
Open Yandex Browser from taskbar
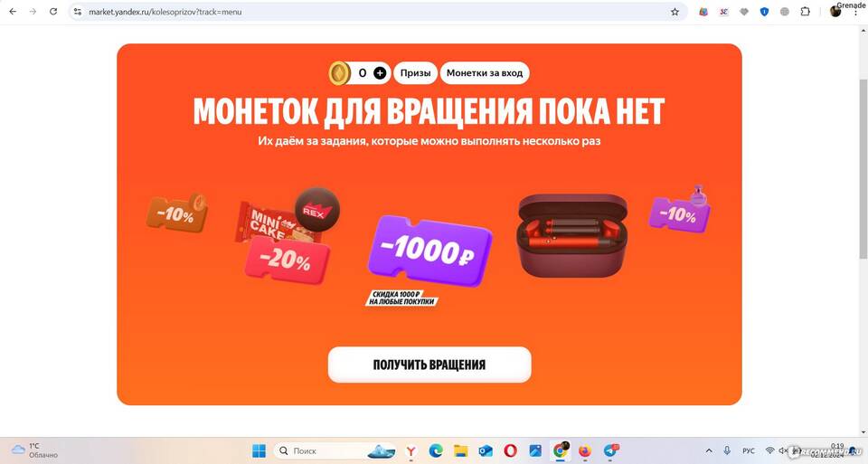tap(410, 450)
